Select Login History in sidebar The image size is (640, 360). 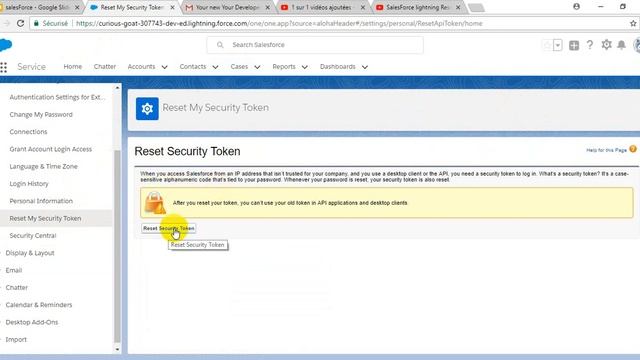29,184
